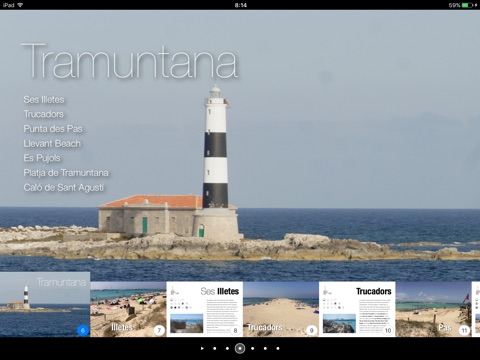
Task: Open the Trucadors section link
Action: click(x=44, y=114)
